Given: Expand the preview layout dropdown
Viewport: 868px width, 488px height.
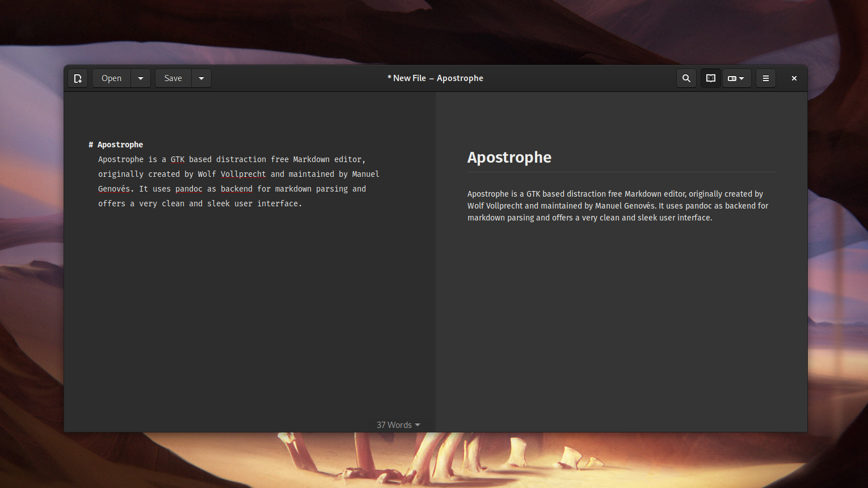Looking at the screenshot, I should pyautogui.click(x=736, y=78).
